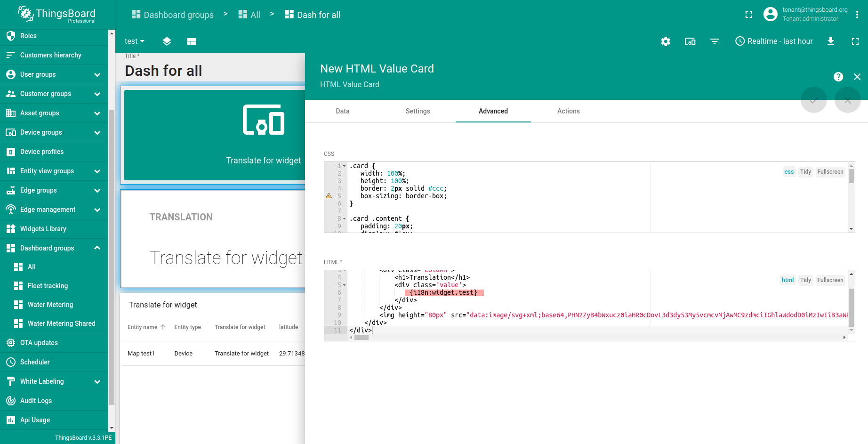Open the tenant user account icon
Image resolution: width=868 pixels, height=444 pixels.
[771, 14]
